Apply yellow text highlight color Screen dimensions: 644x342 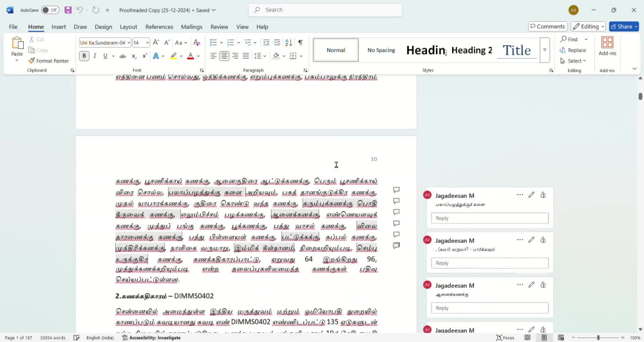(x=174, y=56)
